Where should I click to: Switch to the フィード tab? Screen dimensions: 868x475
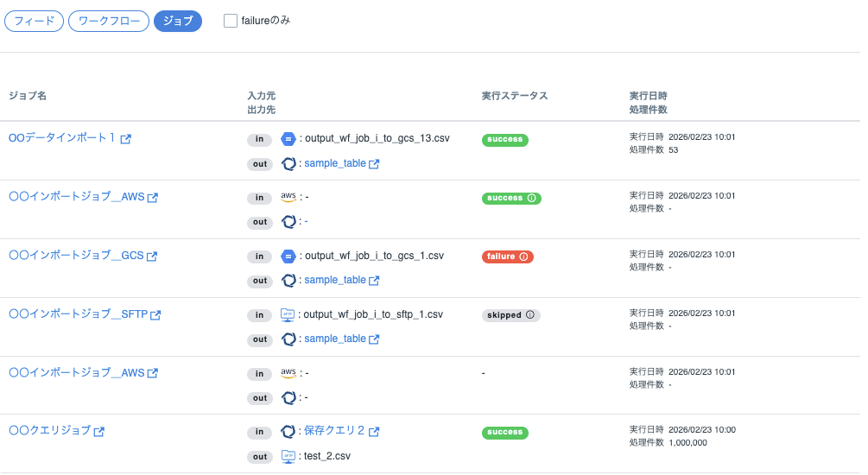[x=34, y=21]
